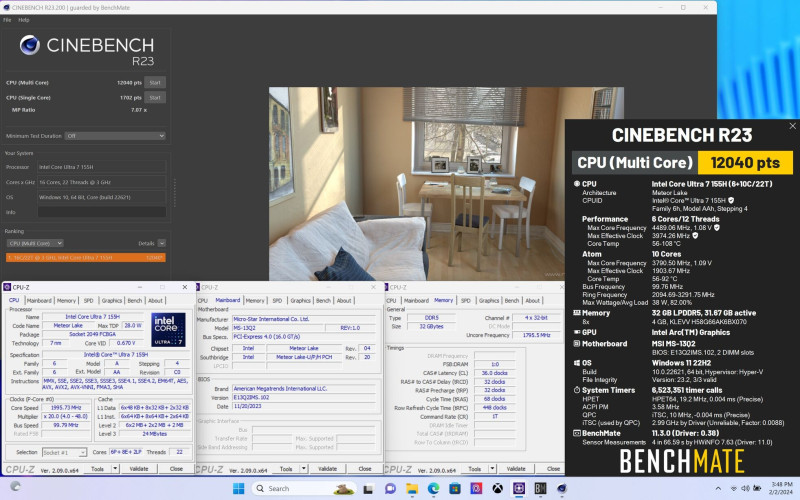The height and width of the screenshot is (500, 800).
Task: Click the CPU-Z CPU window title bar icon
Action: [x=7, y=287]
